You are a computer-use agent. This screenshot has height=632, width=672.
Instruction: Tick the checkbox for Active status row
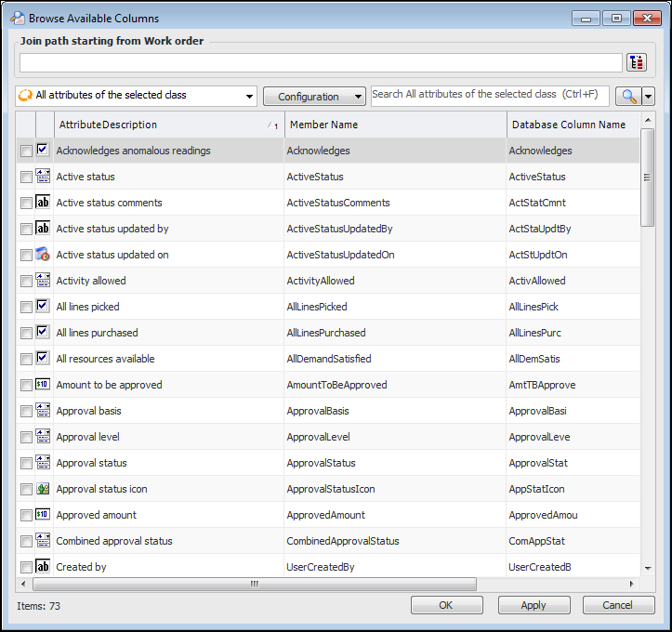pos(26,177)
